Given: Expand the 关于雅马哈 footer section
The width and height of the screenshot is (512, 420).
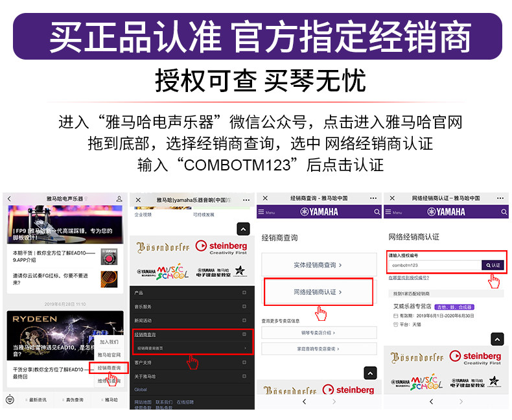Looking at the screenshot, I should pyautogui.click(x=192, y=376).
